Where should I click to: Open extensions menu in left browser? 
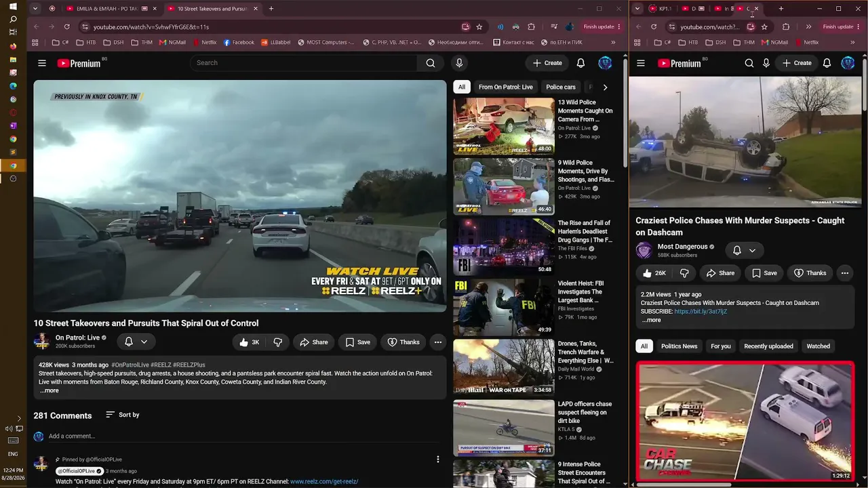pyautogui.click(x=531, y=26)
